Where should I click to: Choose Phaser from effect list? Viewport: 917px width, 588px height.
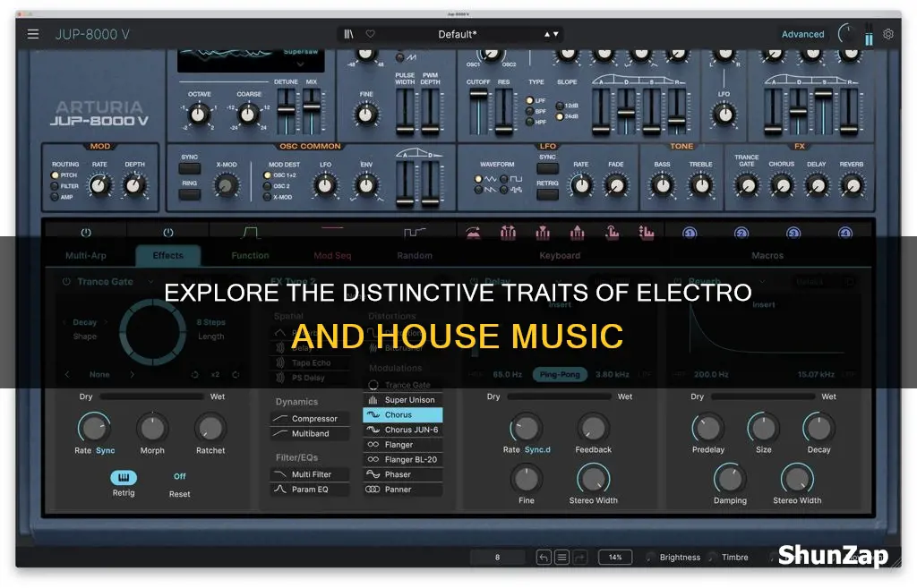click(402, 474)
